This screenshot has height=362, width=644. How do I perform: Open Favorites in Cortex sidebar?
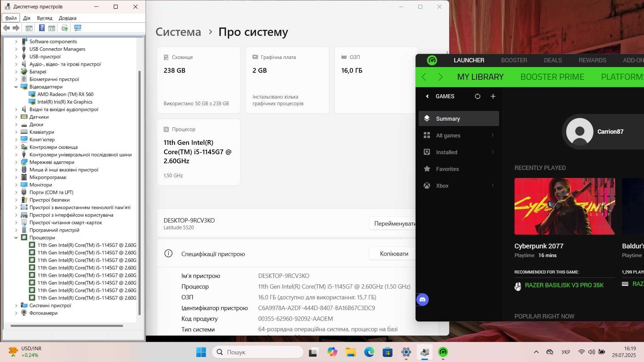point(459,169)
